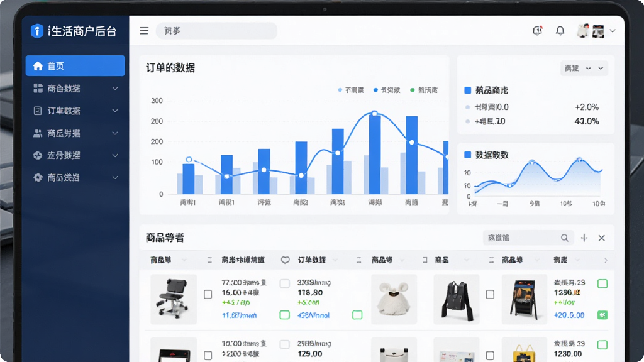The width and height of the screenshot is (644, 362).
Task: Expand the chevron of the people-icon sidebar item
Action: click(x=116, y=133)
